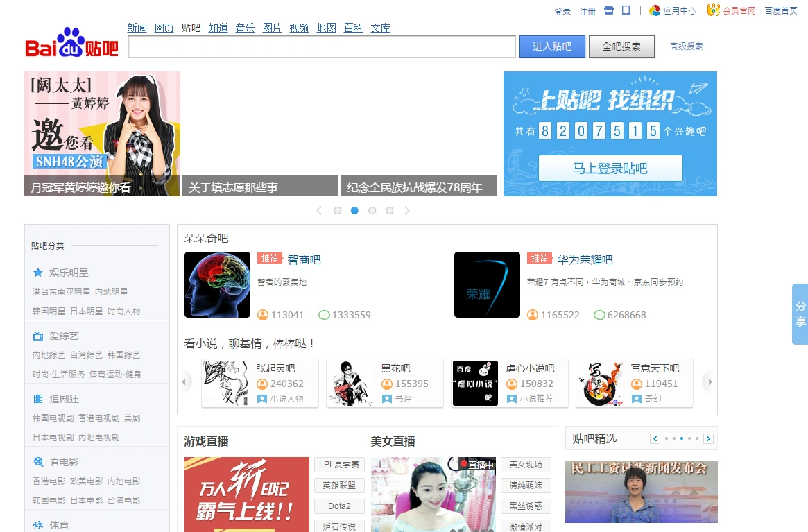Select the Dota2 tag
808x532 pixels.
(x=339, y=506)
